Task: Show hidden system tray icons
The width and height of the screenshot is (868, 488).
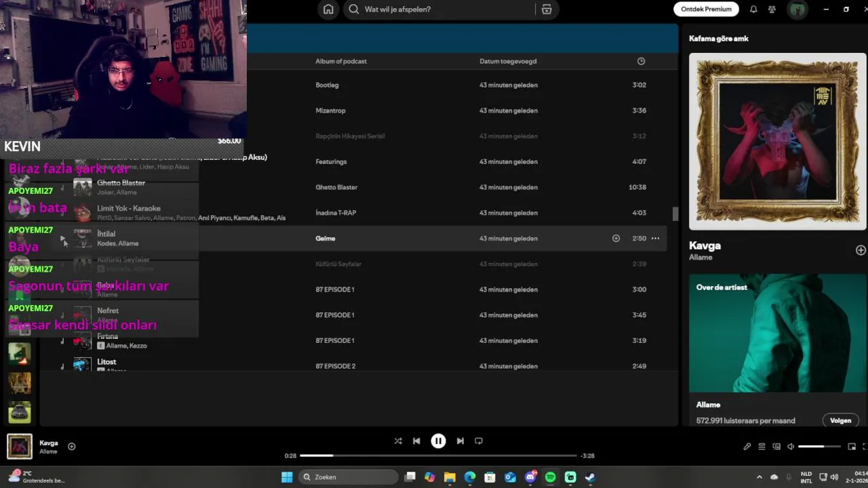Action: [759, 477]
